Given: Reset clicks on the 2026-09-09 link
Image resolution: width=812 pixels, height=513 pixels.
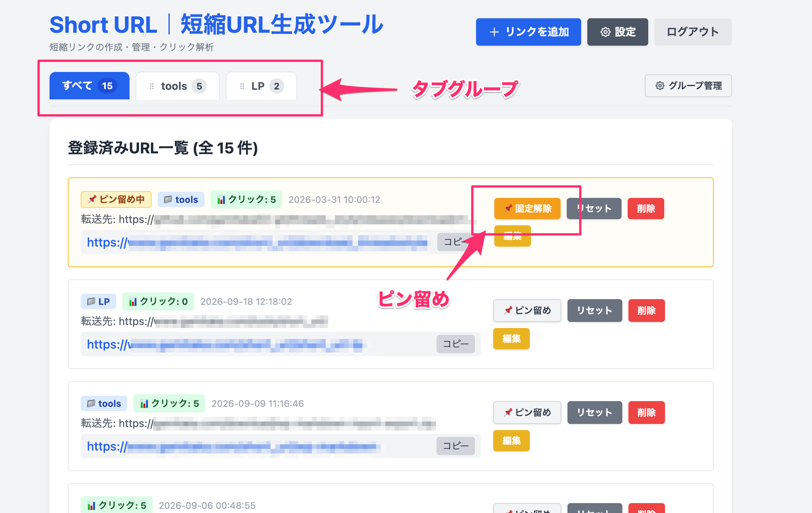Looking at the screenshot, I should click(595, 413).
